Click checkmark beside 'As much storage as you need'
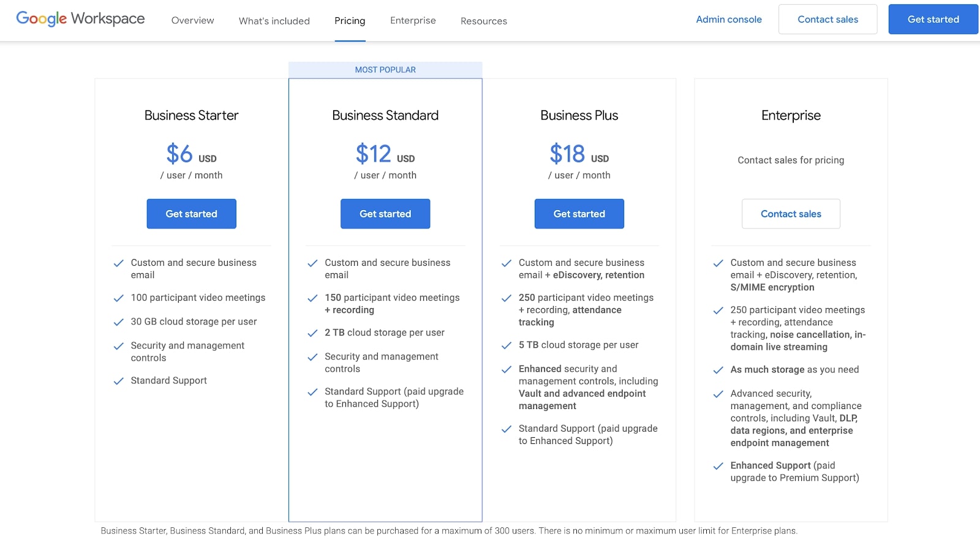 tap(718, 370)
